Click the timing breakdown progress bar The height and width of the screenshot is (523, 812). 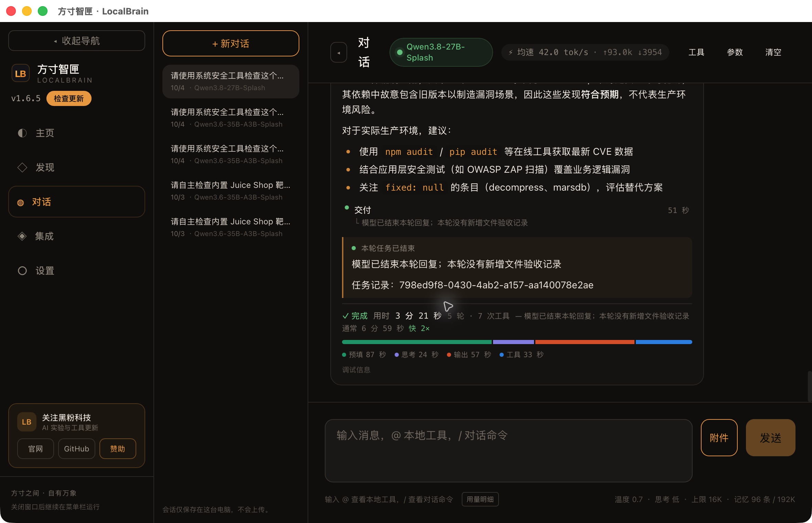tap(517, 342)
